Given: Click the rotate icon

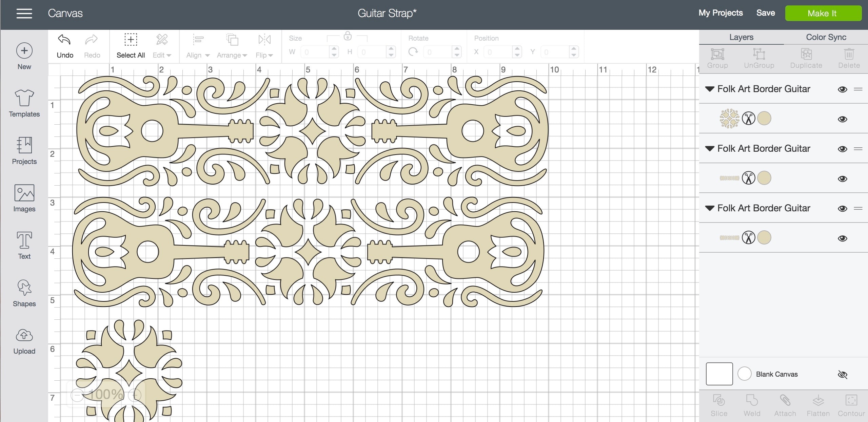Looking at the screenshot, I should click(x=413, y=52).
